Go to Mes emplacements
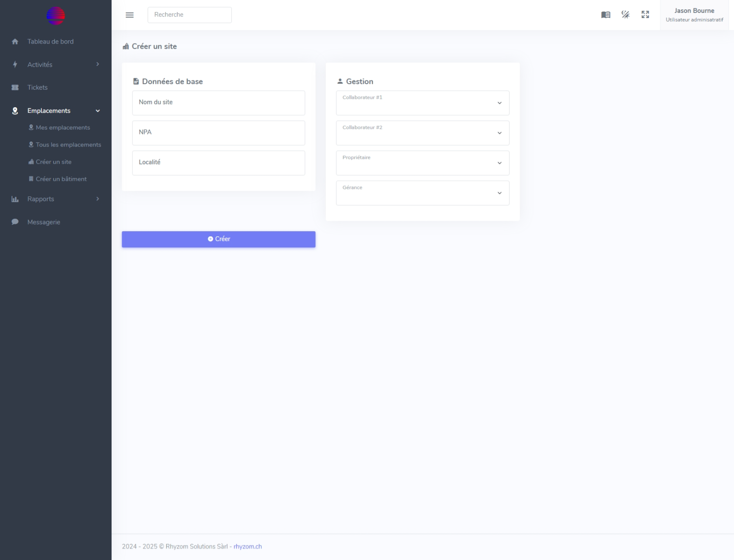Screen dimensions: 734x560 pyautogui.click(x=62, y=128)
